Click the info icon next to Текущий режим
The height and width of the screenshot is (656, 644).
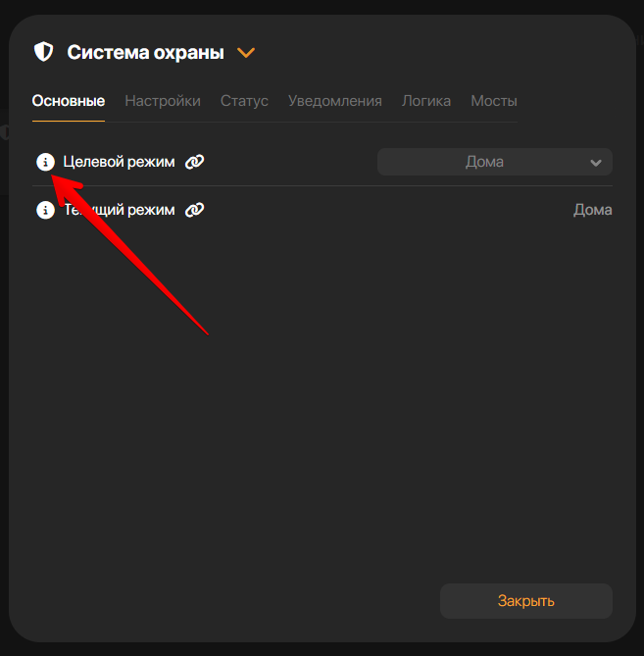click(x=45, y=210)
